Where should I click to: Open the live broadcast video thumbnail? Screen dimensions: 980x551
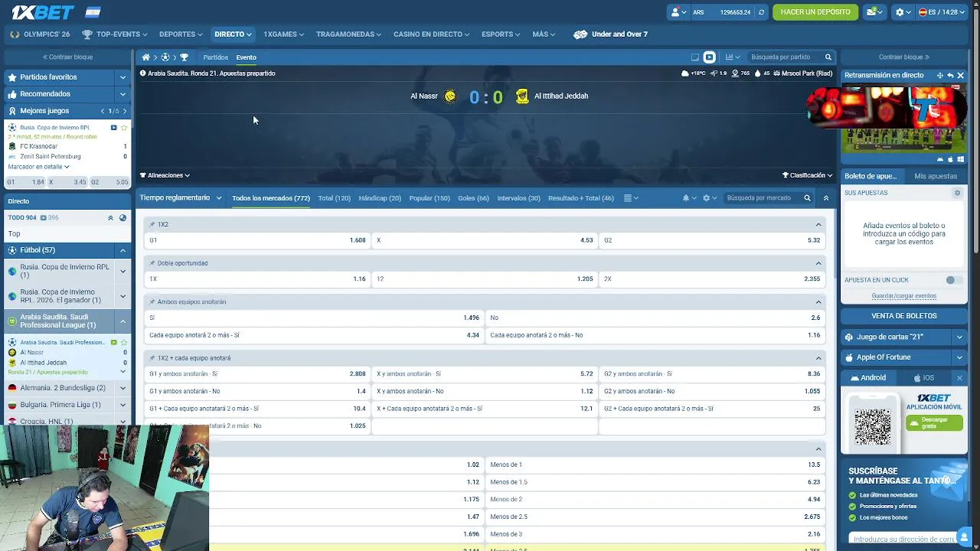tap(903, 119)
